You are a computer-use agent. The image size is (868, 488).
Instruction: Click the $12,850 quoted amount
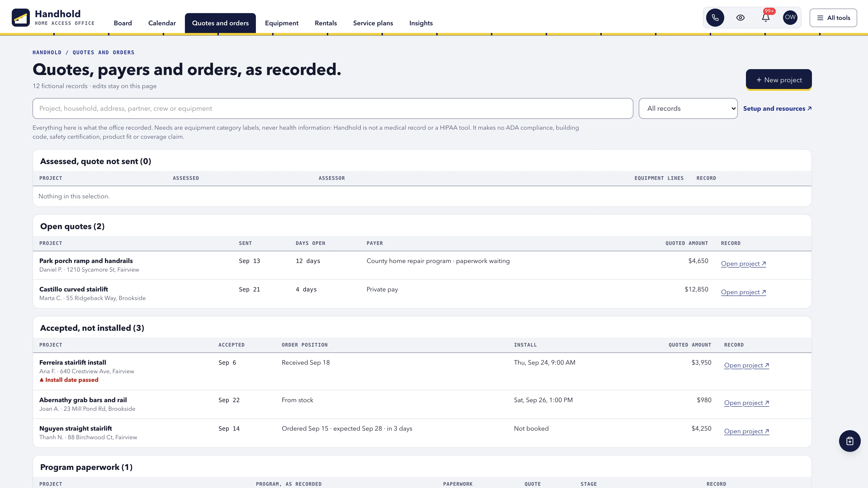[x=696, y=289]
